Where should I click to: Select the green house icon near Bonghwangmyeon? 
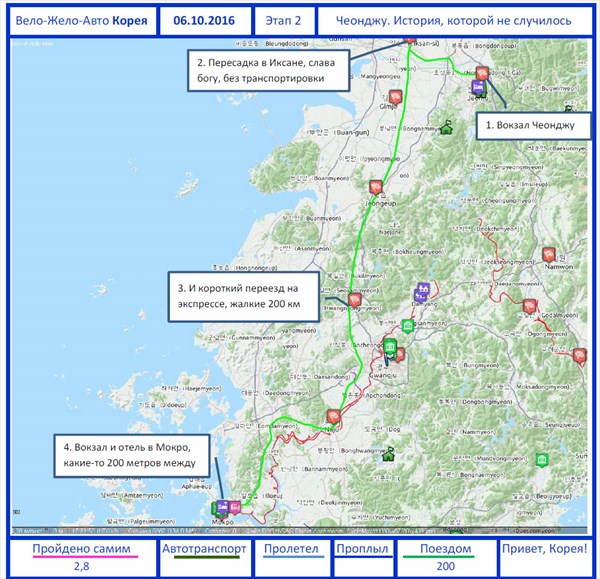coord(389,454)
